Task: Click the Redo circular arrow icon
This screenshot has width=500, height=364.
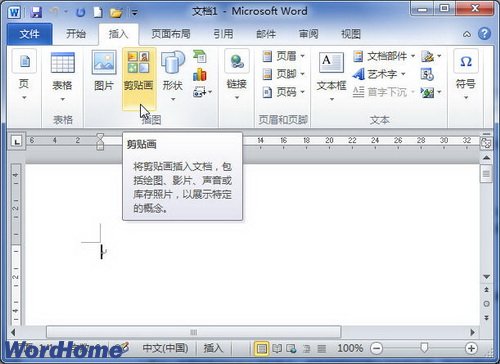Action: (x=80, y=13)
